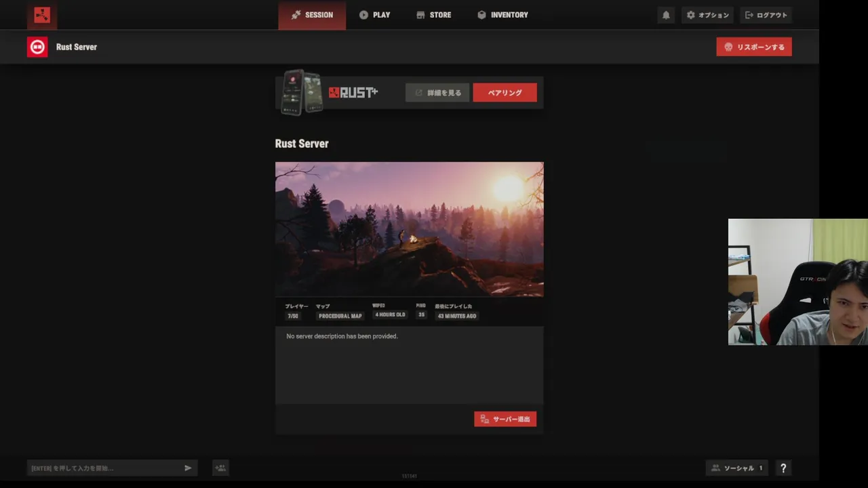868x488 pixels.
Task: Click the webcam overlay video
Action: [798, 282]
